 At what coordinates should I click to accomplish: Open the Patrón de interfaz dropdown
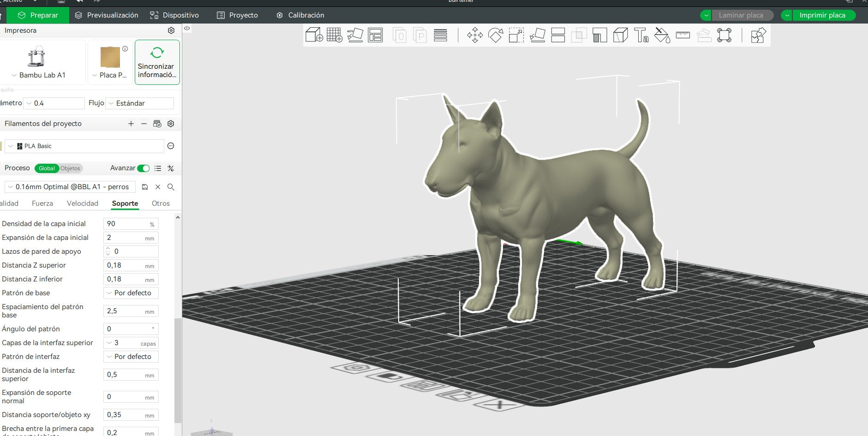pyautogui.click(x=131, y=357)
